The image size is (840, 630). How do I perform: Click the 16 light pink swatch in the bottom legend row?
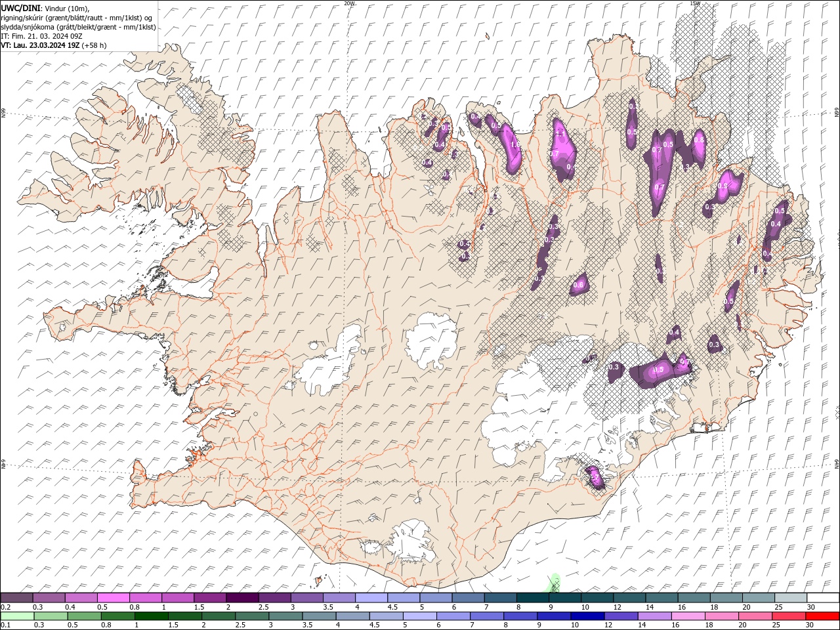pos(688,616)
